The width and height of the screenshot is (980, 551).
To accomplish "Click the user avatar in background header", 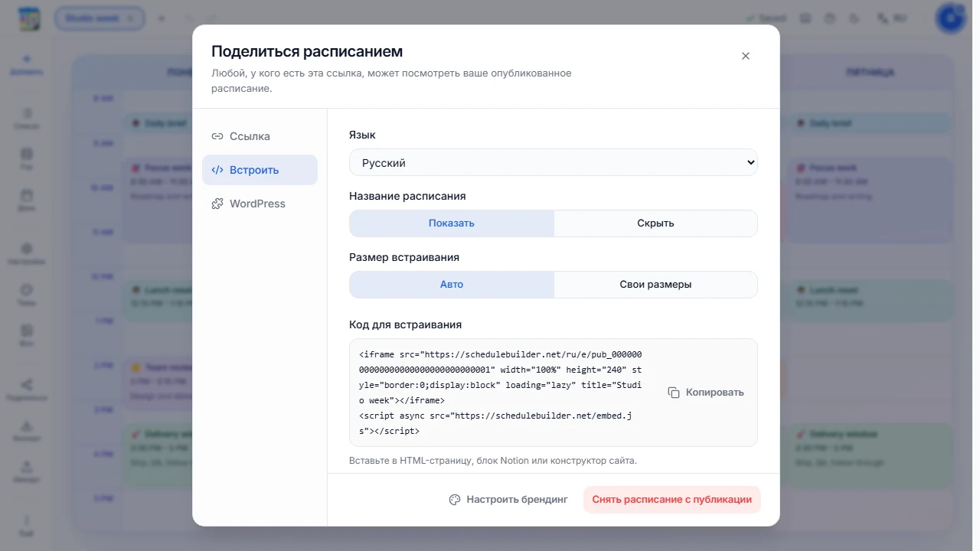I will click(x=950, y=18).
